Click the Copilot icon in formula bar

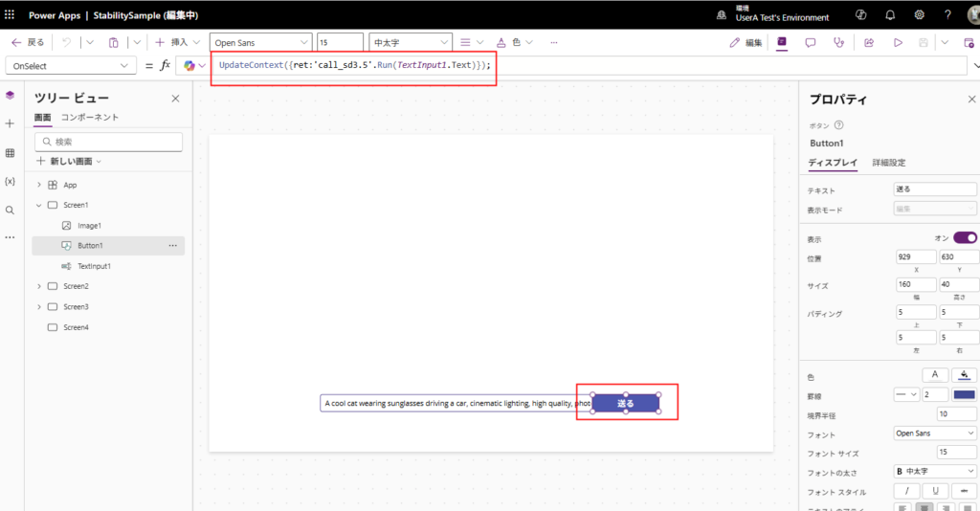click(x=189, y=65)
